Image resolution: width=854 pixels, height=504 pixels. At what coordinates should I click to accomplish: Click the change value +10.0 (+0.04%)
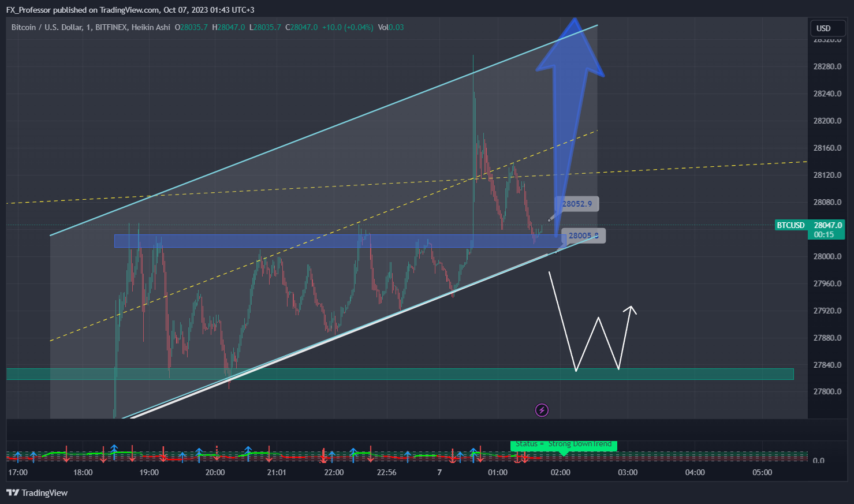[348, 27]
